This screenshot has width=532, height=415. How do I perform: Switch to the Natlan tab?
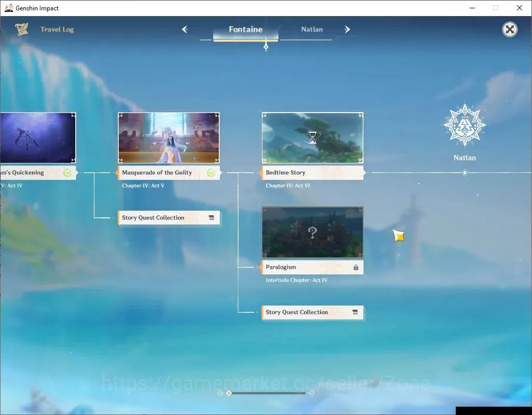pyautogui.click(x=312, y=30)
